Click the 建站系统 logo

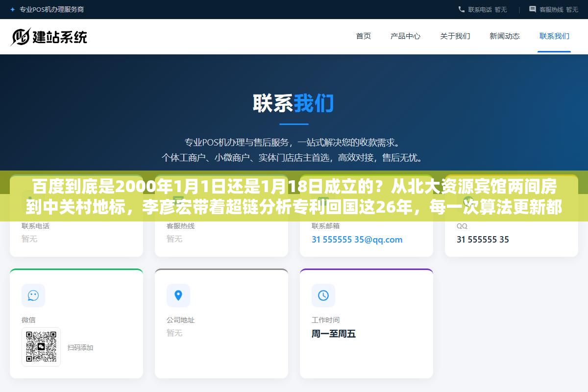click(49, 37)
